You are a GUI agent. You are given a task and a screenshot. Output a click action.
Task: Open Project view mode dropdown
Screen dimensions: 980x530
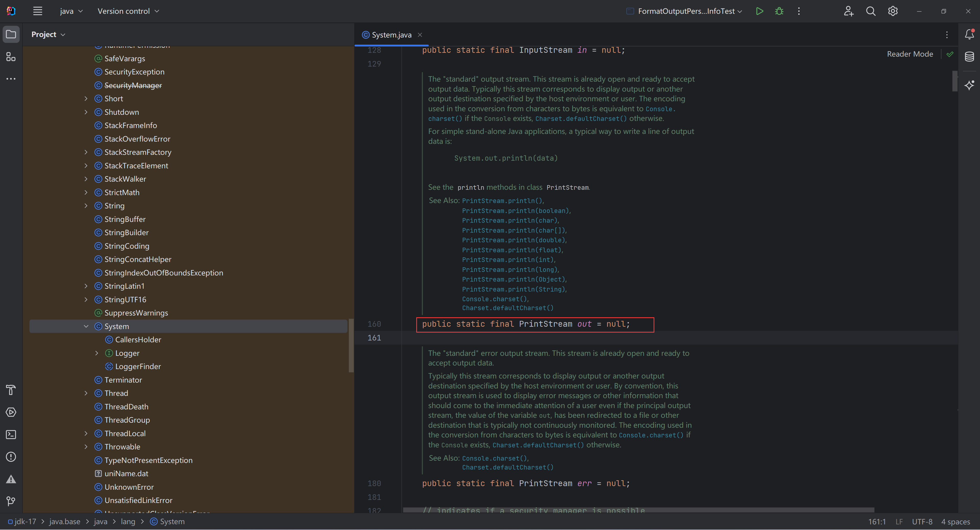click(48, 34)
